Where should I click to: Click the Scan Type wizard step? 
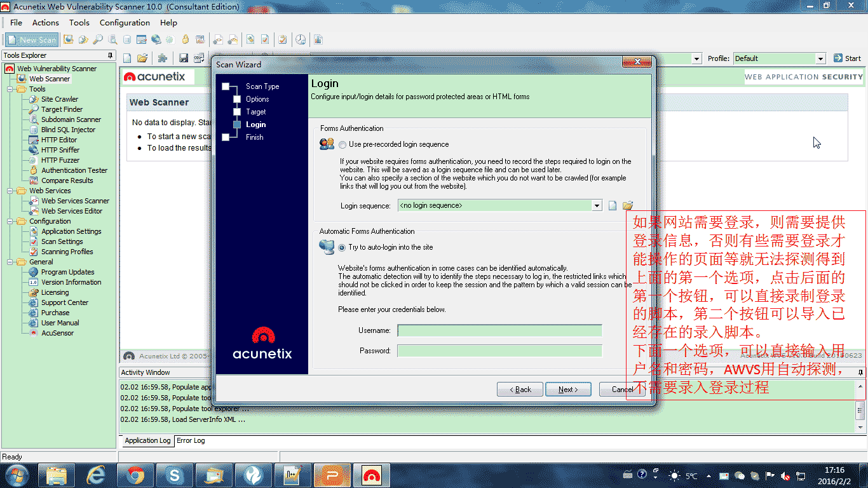point(262,86)
